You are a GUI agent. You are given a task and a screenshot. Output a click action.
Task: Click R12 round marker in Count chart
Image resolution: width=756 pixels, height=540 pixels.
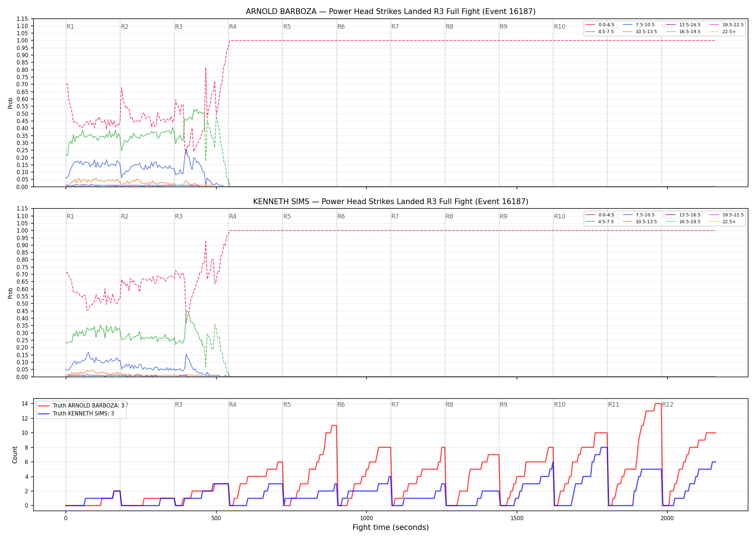(667, 405)
